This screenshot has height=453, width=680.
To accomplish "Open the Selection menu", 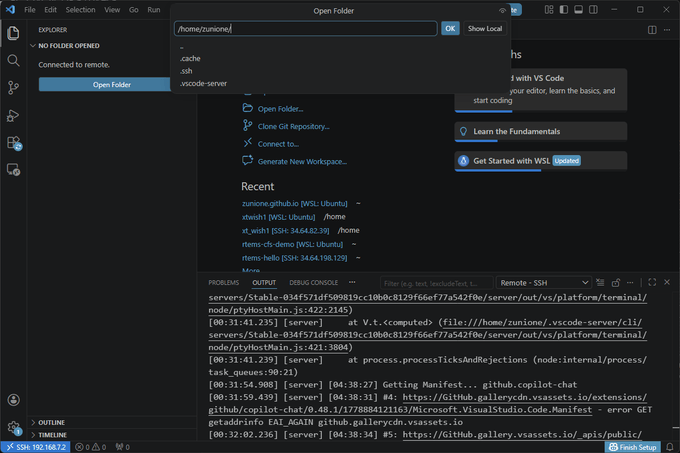I will (80, 10).
